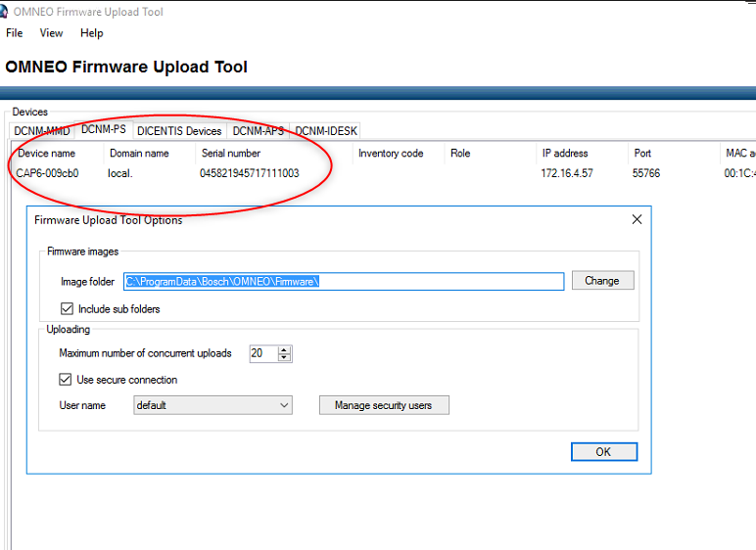Increase maximum concurrent uploads with up arrow
The image size is (756, 550).
[x=284, y=349]
